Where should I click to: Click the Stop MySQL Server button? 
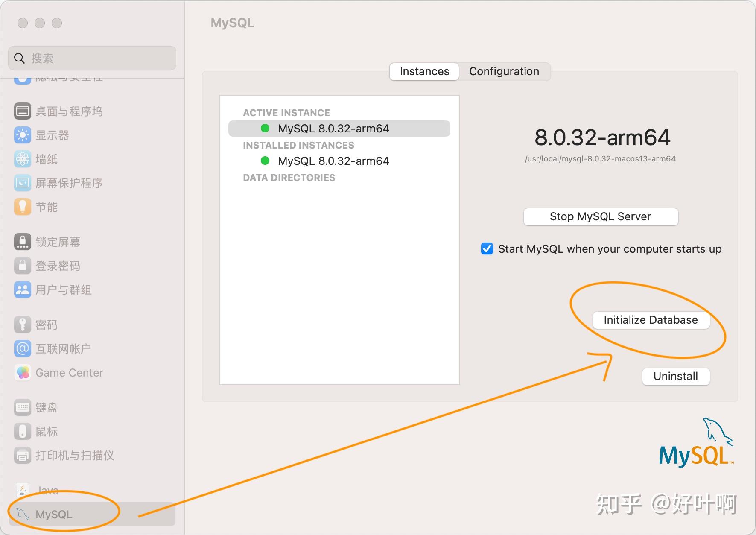pyautogui.click(x=600, y=216)
